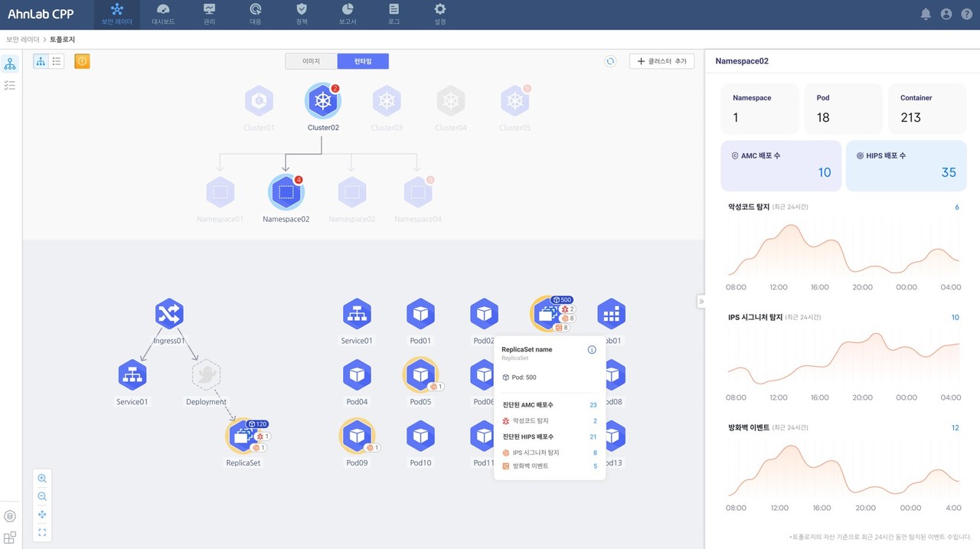Open the 대시보드 menu
Viewport: 980px width, 549px height.
click(163, 15)
